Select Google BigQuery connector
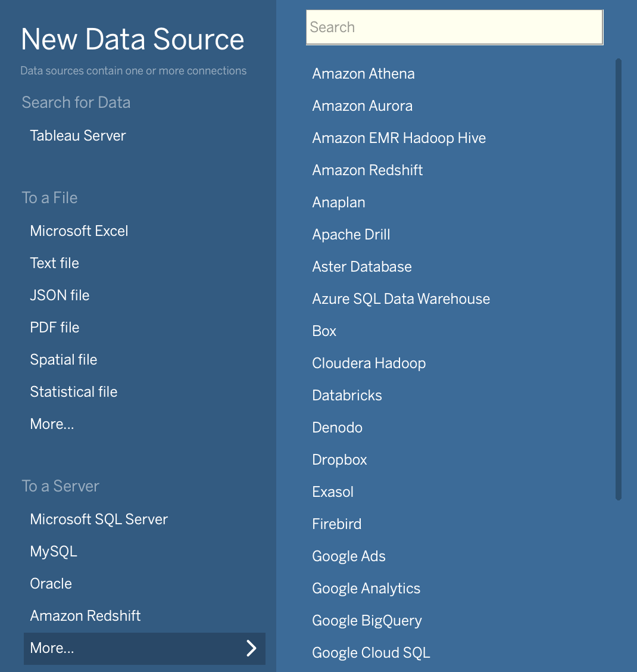 (366, 620)
